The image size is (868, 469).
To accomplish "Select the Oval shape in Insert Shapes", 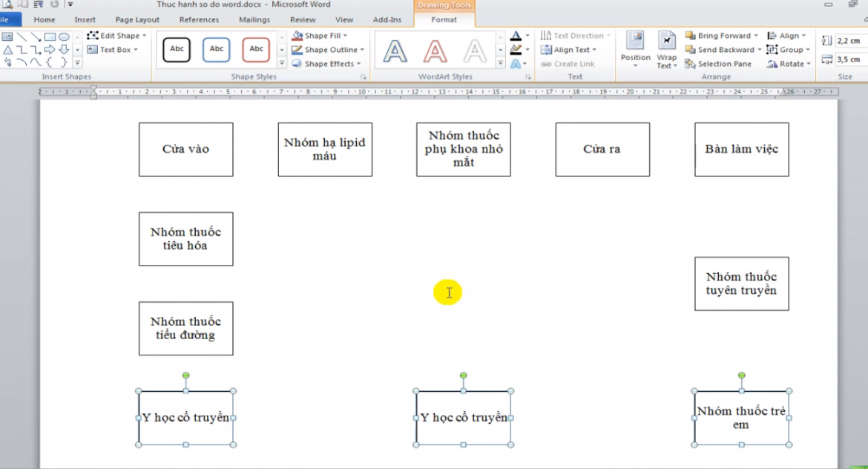I will (65, 36).
